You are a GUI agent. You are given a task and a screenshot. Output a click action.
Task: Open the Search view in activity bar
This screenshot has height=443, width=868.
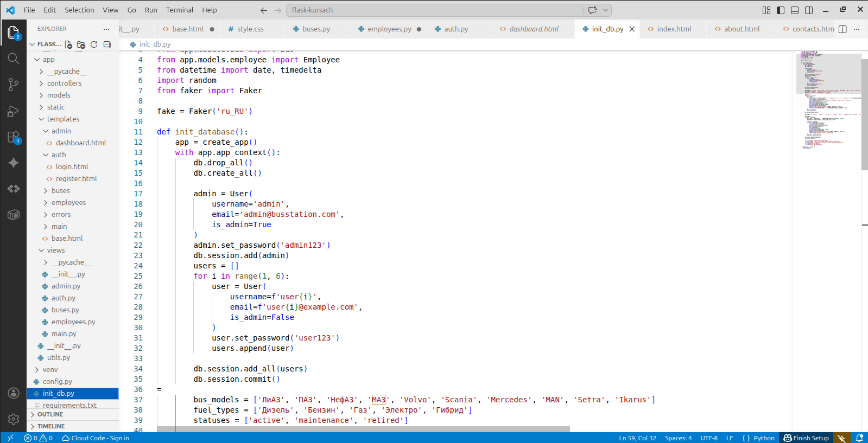(14, 59)
